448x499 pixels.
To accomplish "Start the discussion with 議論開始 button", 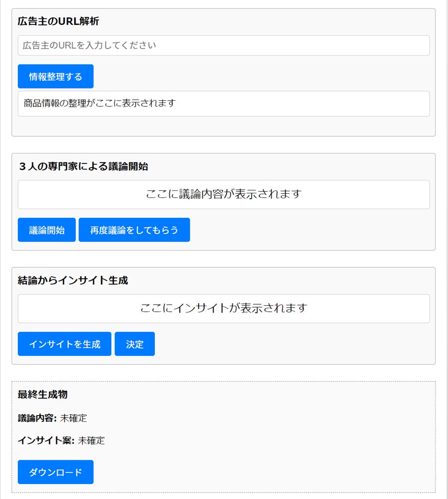I will 47,230.
